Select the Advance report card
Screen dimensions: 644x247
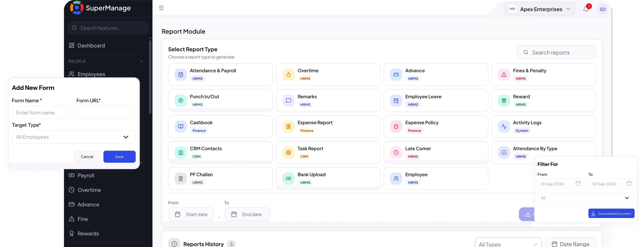pyautogui.click(x=436, y=75)
